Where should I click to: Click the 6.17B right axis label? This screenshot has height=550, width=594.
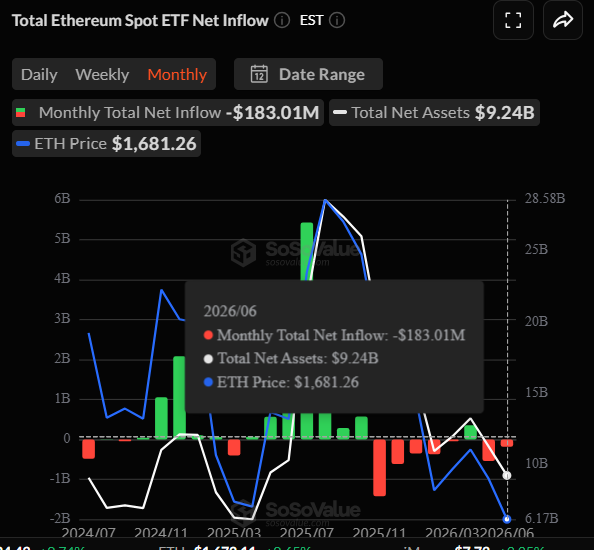click(x=542, y=518)
